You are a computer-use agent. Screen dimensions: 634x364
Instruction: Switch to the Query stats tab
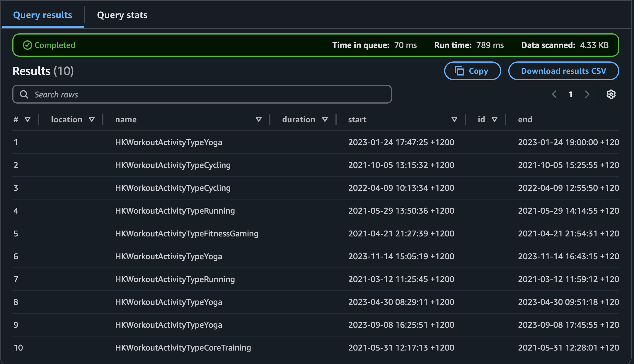coord(122,15)
